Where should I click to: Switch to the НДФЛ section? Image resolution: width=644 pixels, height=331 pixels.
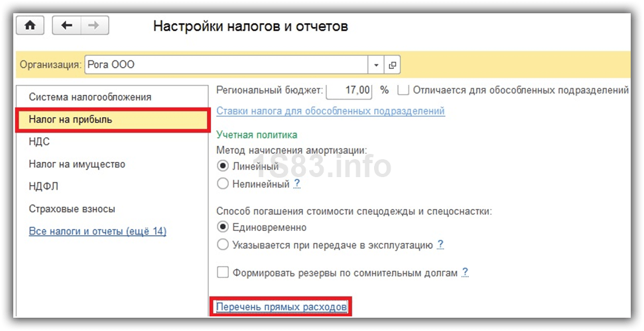point(44,186)
